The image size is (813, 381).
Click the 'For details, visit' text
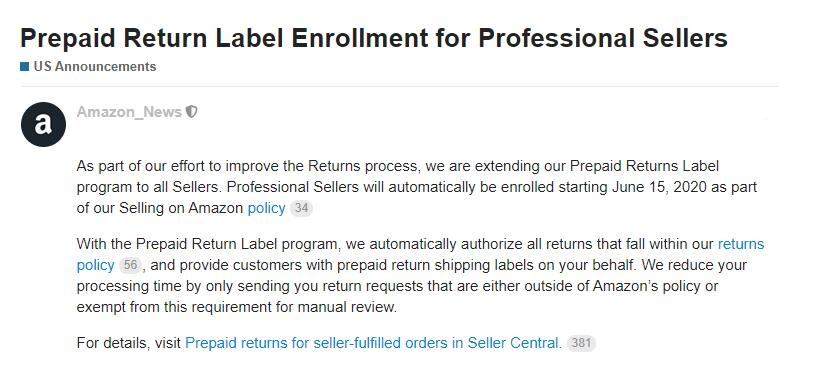pyautogui.click(x=129, y=343)
